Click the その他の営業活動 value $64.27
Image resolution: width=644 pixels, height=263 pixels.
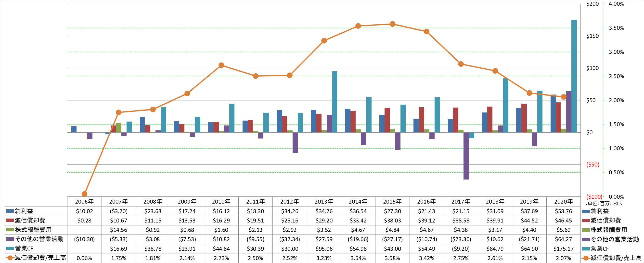click(x=564, y=239)
